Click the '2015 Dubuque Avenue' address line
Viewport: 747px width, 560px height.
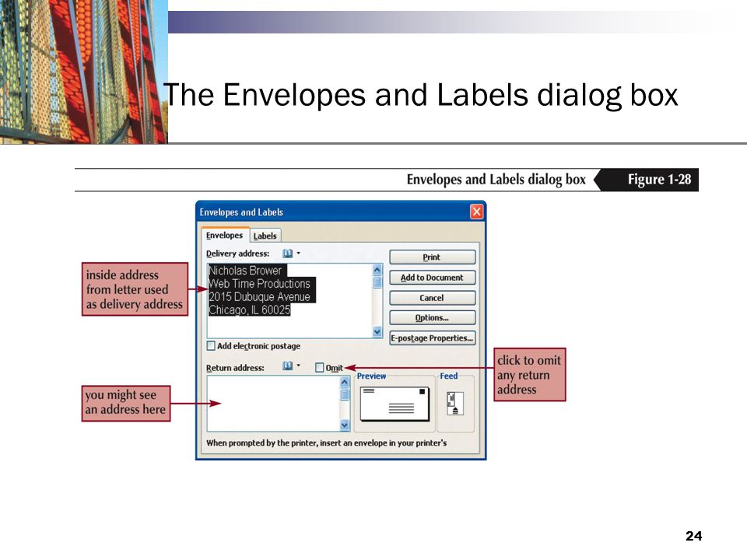260,296
